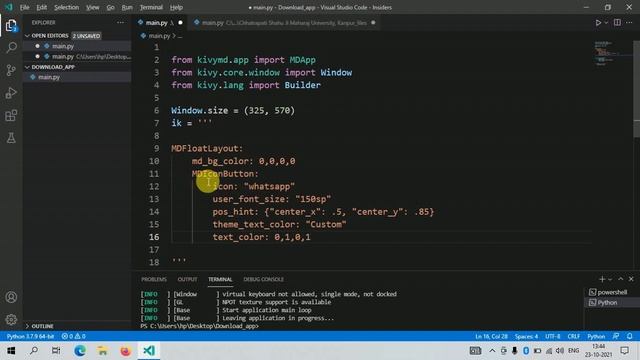
Task: Click main.py breadcrumb item
Action: pyautogui.click(x=159, y=36)
